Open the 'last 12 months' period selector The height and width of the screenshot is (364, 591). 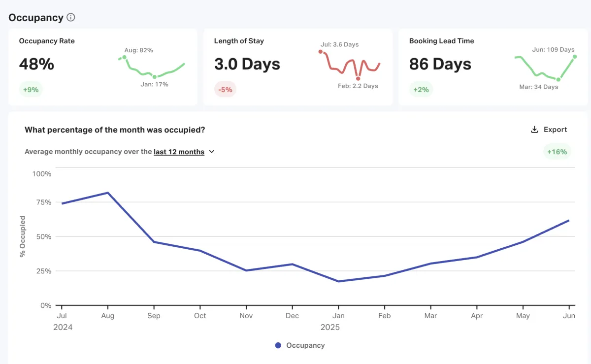point(179,152)
